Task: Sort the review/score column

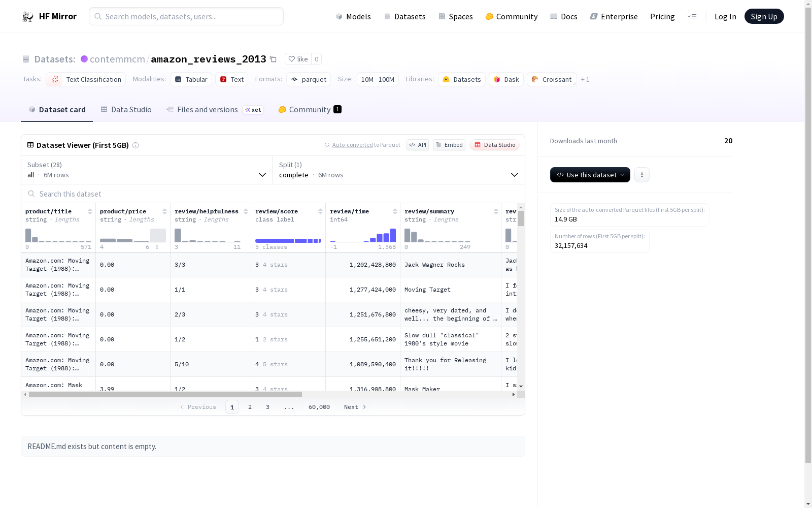Action: click(x=320, y=211)
